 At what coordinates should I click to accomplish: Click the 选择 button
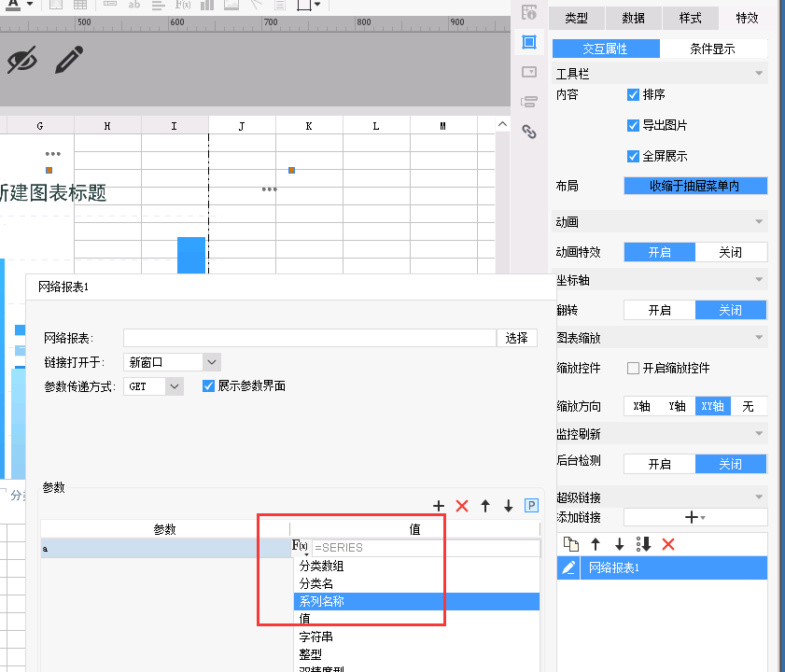click(517, 338)
